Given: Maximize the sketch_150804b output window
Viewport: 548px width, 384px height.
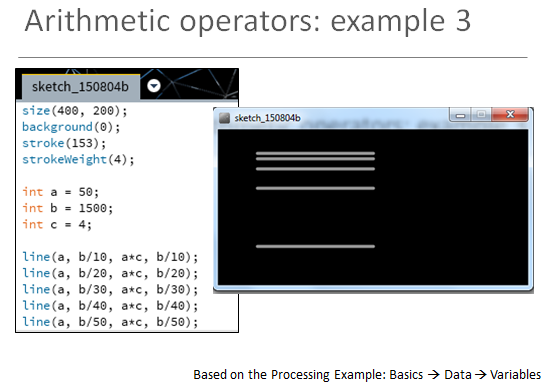Looking at the screenshot, I should [481, 115].
